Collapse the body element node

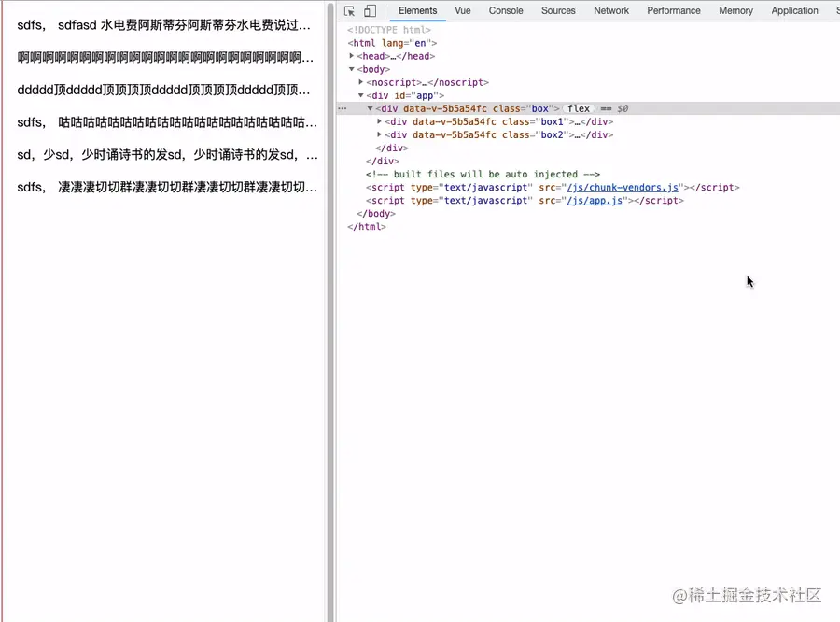tap(352, 69)
